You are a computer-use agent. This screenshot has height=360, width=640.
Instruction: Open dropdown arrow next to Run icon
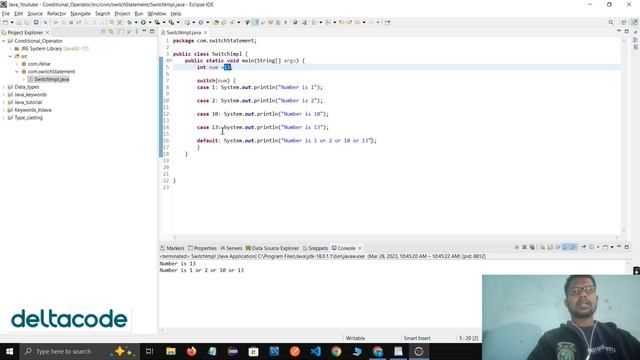pyautogui.click(x=150, y=22)
